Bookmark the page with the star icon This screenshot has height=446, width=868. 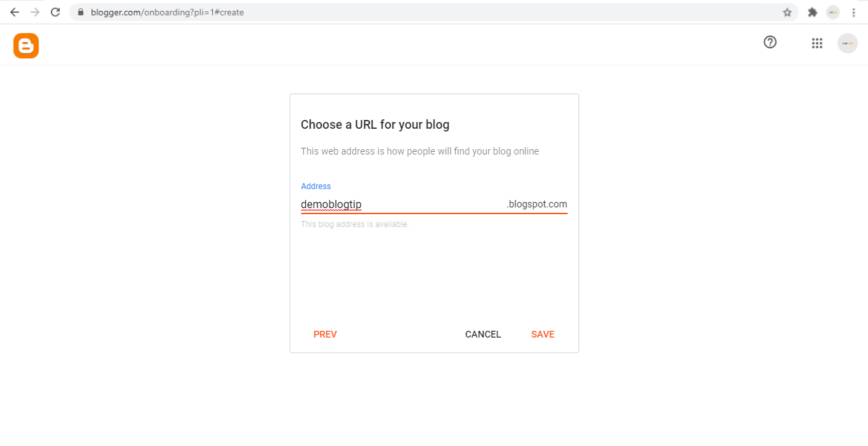(x=787, y=12)
